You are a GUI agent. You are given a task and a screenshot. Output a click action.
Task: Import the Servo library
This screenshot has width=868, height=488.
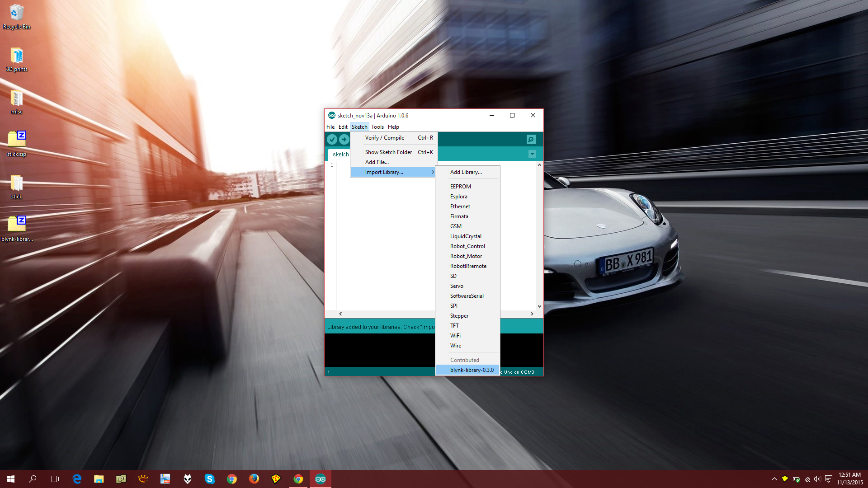(x=467, y=286)
